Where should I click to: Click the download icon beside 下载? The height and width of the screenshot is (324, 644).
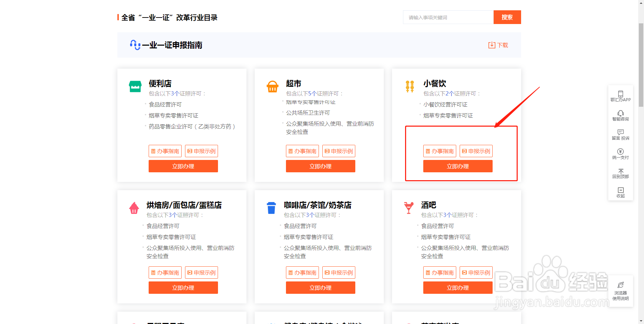492,45
